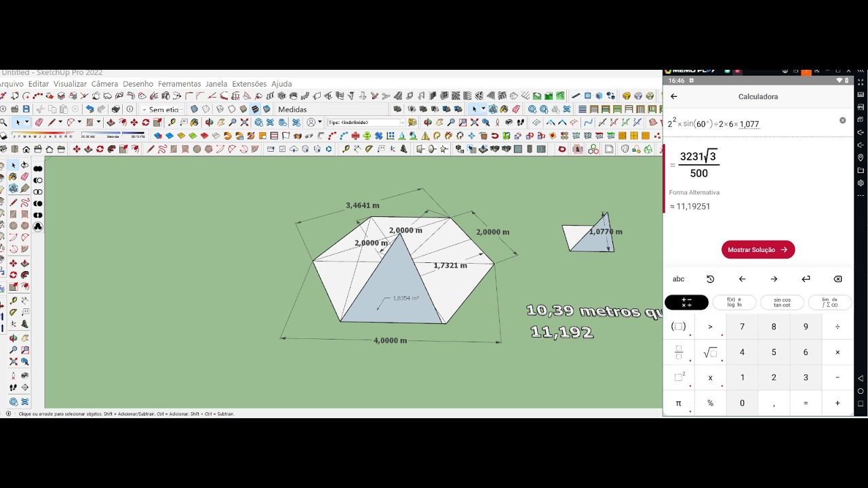Move calculator cursor left arrow
Image resolution: width=868 pixels, height=488 pixels.
[742, 279]
